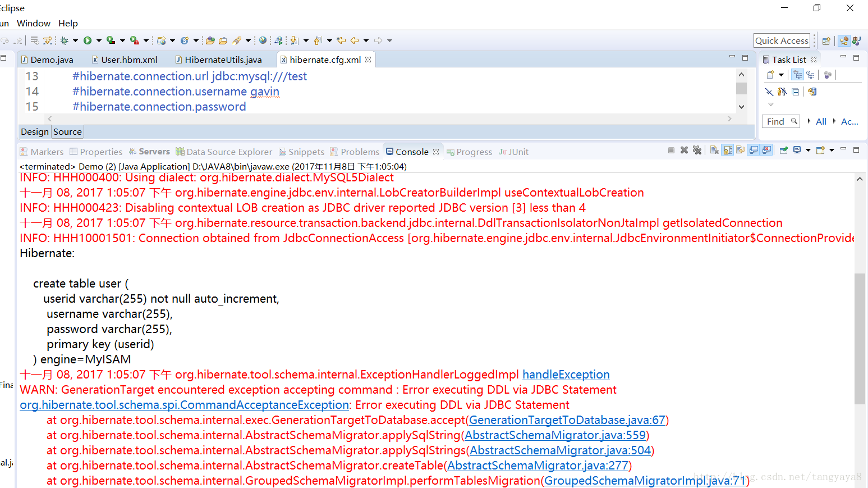The width and height of the screenshot is (868, 488).
Task: Open the Open Console dropdown arrow
Action: pyautogui.click(x=832, y=150)
